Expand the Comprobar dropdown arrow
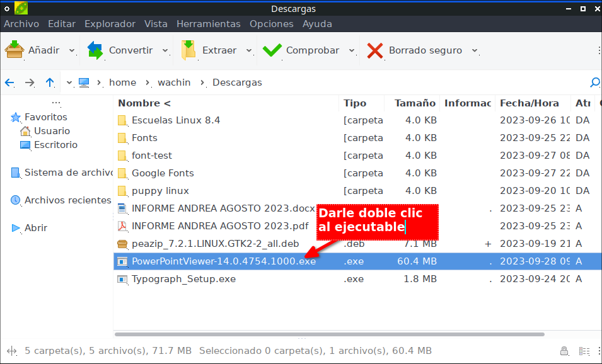Screen dimensions: 602x364 click(352, 50)
